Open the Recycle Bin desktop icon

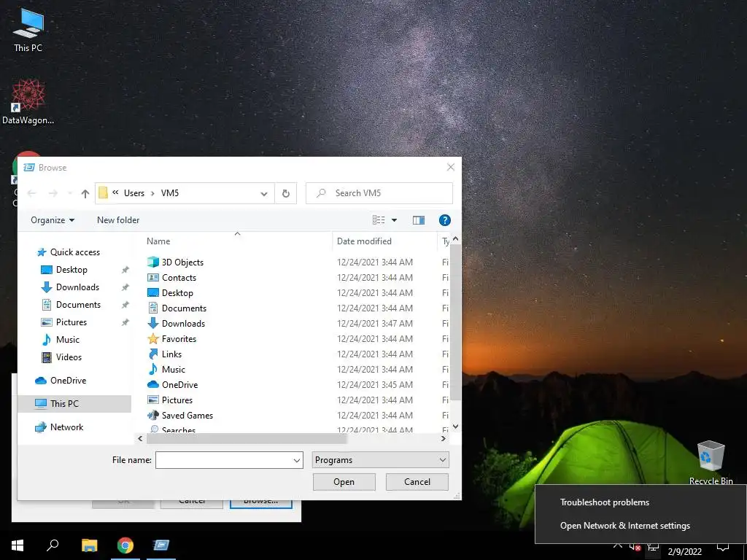point(711,462)
